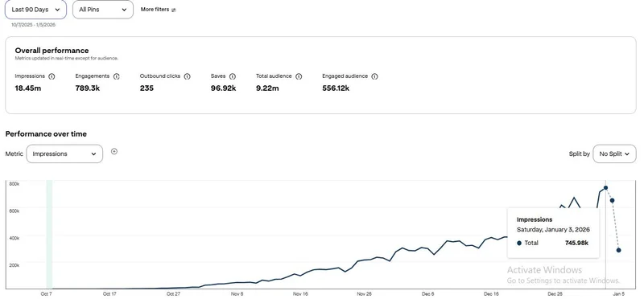Image resolution: width=644 pixels, height=299 pixels.
Task: Click the last data point near Jan 5
Action: (x=618, y=250)
